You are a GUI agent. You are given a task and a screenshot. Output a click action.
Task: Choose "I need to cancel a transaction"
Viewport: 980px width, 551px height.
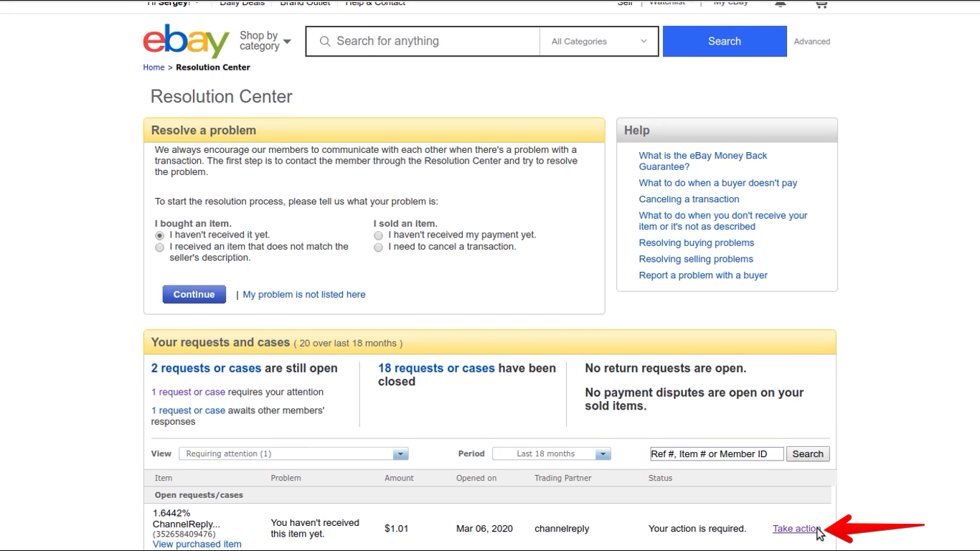coord(379,248)
